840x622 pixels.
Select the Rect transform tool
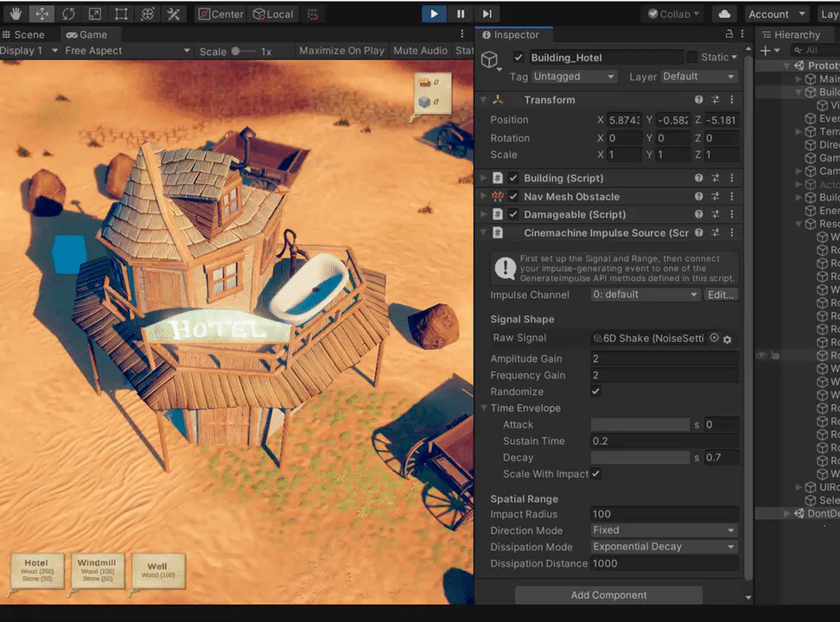point(121,14)
